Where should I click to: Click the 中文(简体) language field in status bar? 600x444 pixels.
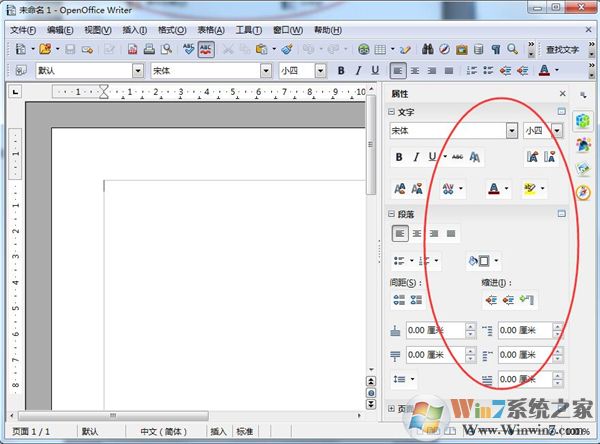coord(164,431)
